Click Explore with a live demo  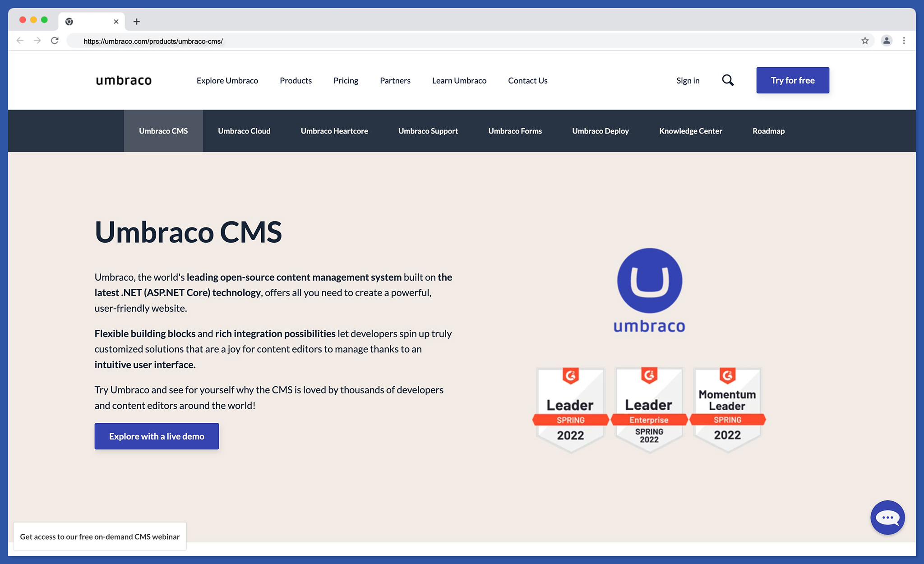[156, 436]
